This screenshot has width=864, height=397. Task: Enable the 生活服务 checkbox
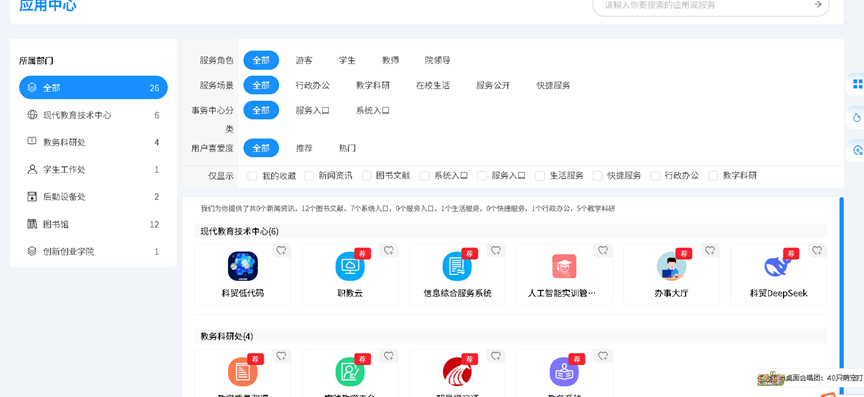540,176
